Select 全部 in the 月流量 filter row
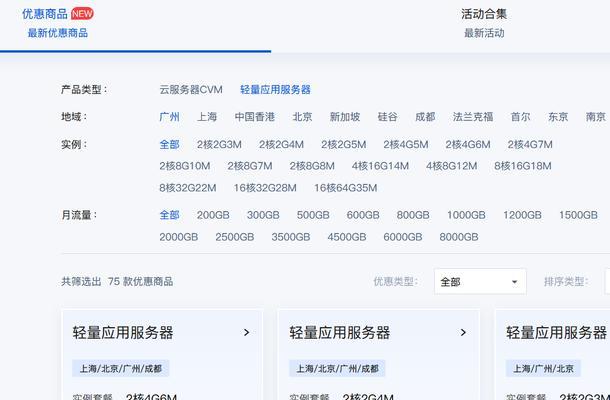This screenshot has height=400, width=610. pyautogui.click(x=170, y=215)
